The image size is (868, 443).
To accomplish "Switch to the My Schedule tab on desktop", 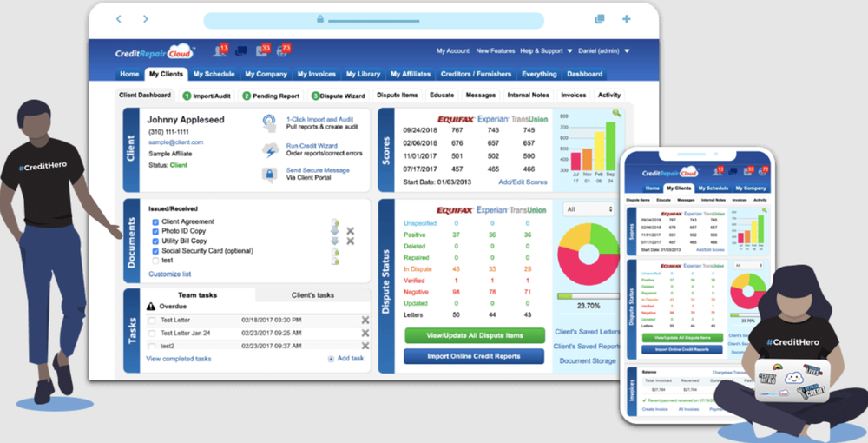I will [x=214, y=74].
